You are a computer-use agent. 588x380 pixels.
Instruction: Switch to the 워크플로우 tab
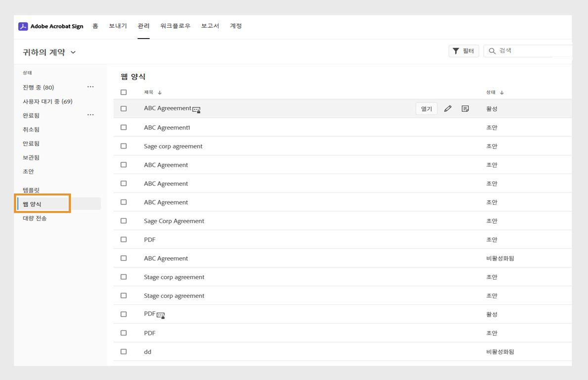point(175,26)
